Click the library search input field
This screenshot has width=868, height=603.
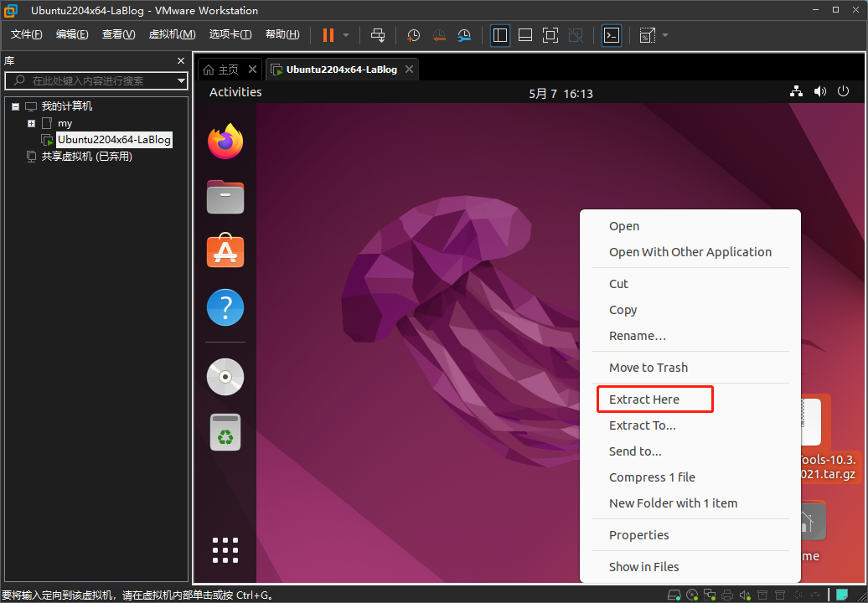click(96, 80)
